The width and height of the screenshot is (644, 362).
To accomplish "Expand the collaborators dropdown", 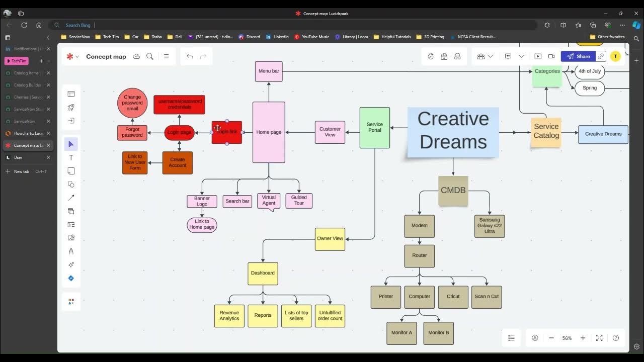I will tap(491, 56).
